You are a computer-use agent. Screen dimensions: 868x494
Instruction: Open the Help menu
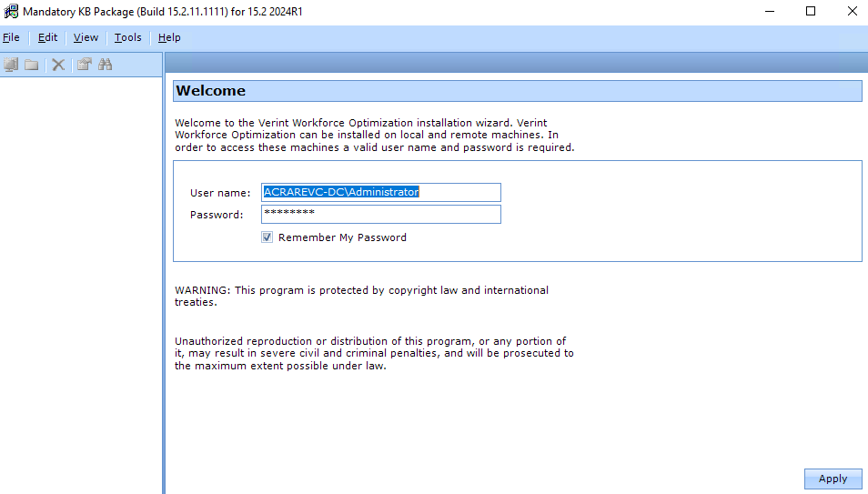coord(169,37)
